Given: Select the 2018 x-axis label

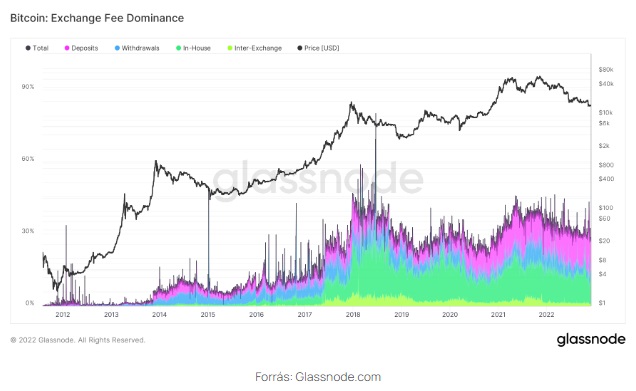Looking at the screenshot, I should coord(353,314).
